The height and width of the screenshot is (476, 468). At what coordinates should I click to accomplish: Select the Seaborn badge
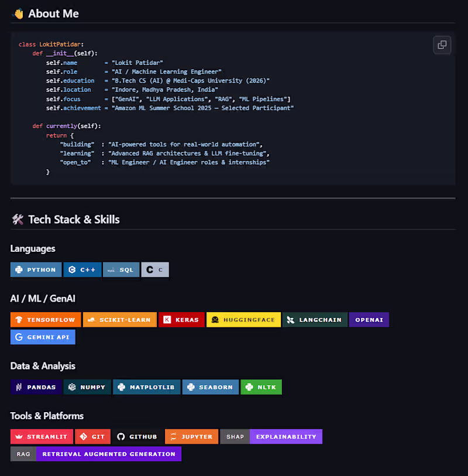pyautogui.click(x=210, y=387)
